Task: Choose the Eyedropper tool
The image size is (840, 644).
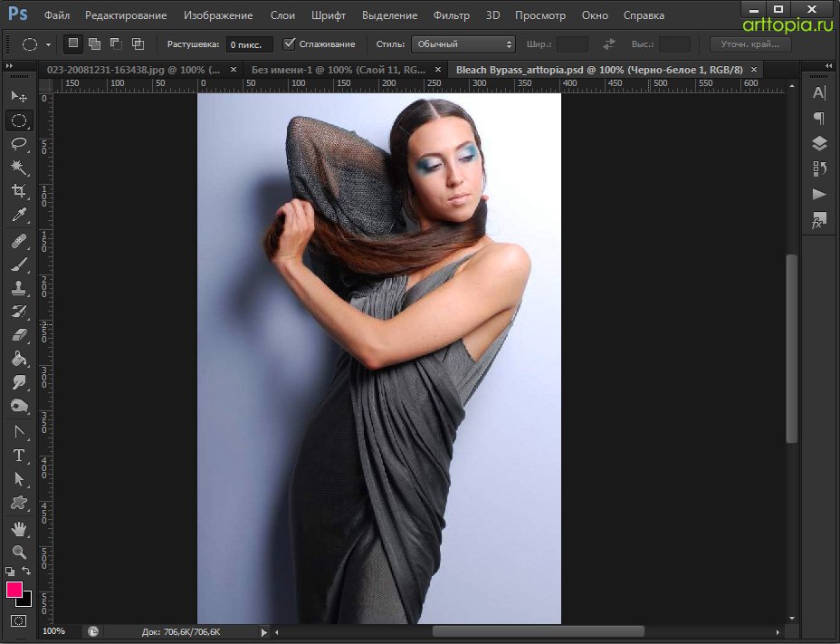Action: coord(19,215)
